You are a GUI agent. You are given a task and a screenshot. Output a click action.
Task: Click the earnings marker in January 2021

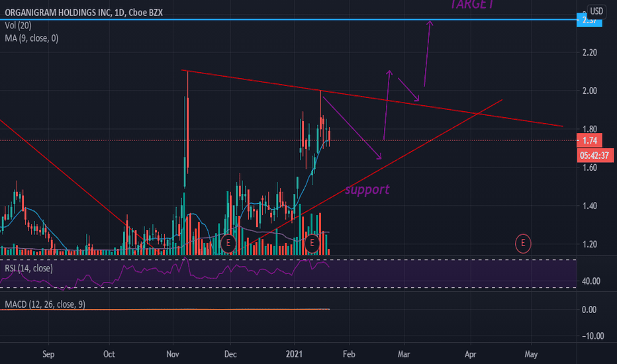pos(312,243)
